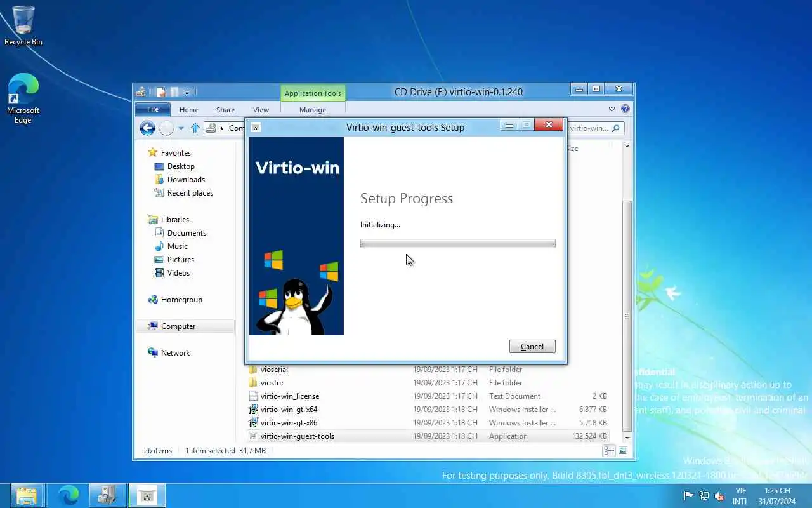Click the virtio-win-gt-x64 installer icon
The width and height of the screenshot is (812, 508).
click(x=253, y=410)
